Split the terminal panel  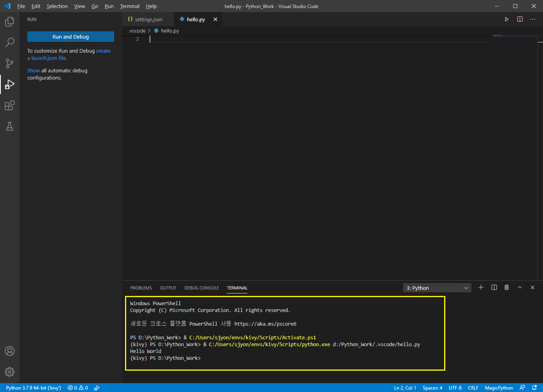tap(494, 287)
